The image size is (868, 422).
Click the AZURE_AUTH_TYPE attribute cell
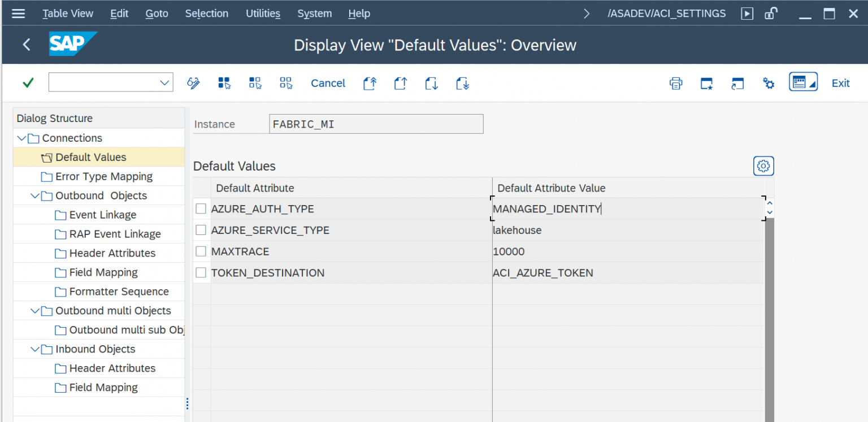coord(351,209)
